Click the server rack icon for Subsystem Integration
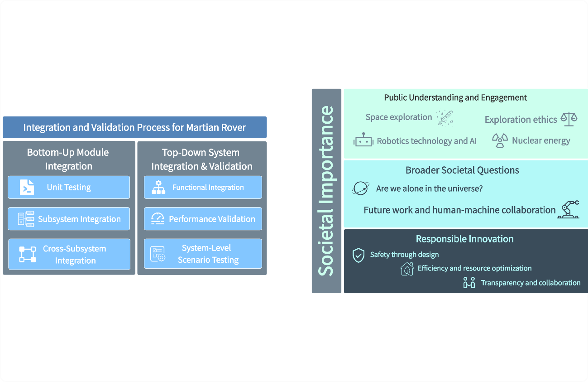Screen dimensions: 588x382 [x=26, y=219]
